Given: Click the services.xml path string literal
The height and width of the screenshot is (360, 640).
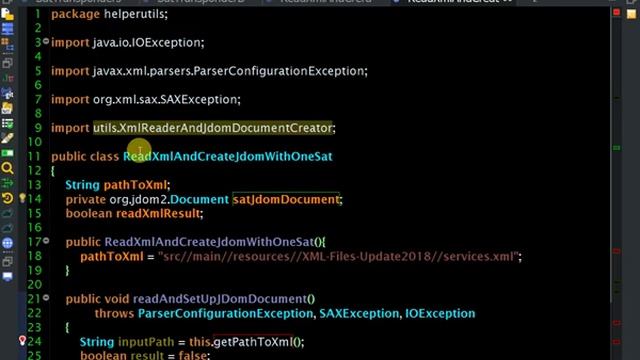Looking at the screenshot, I should click(x=338, y=256).
